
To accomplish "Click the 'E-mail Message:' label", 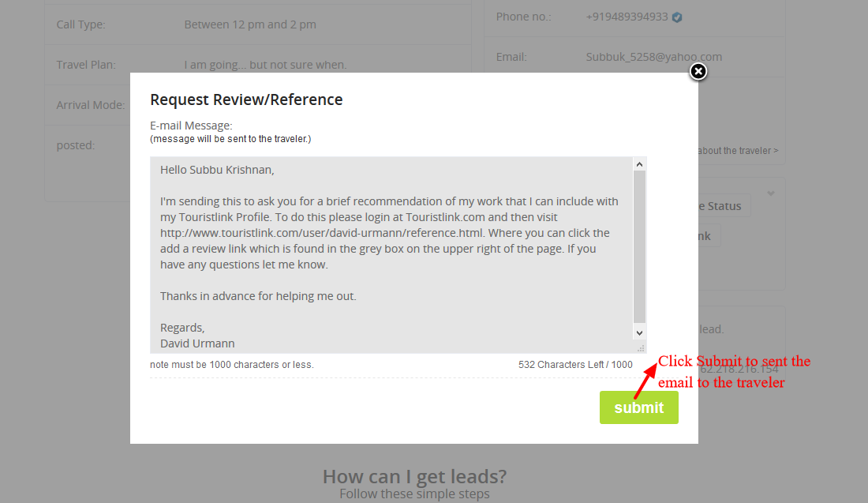I will pyautogui.click(x=191, y=126).
